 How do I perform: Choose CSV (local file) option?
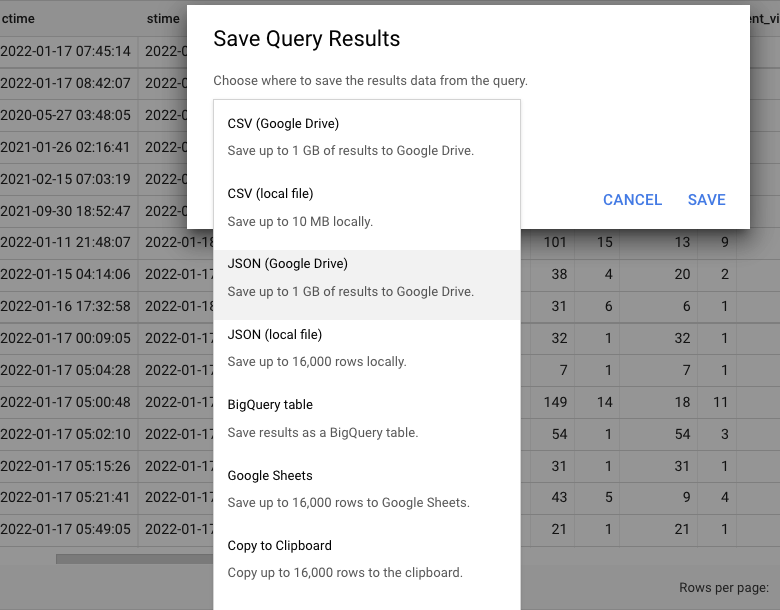coord(367,207)
